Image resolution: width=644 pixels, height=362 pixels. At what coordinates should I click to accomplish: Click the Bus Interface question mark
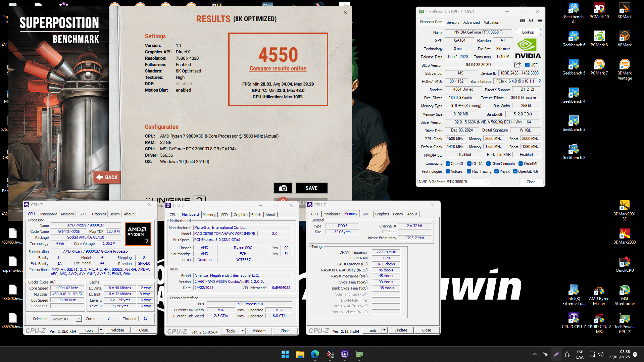click(x=540, y=81)
